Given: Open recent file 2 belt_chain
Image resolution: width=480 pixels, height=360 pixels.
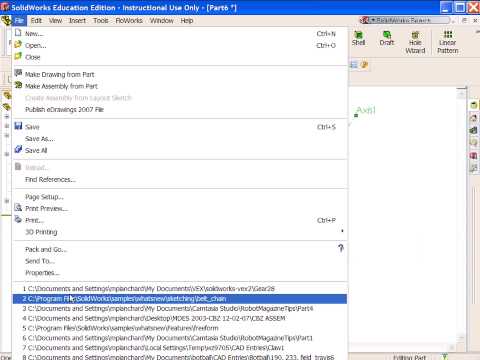Looking at the screenshot, I should (x=180, y=299).
